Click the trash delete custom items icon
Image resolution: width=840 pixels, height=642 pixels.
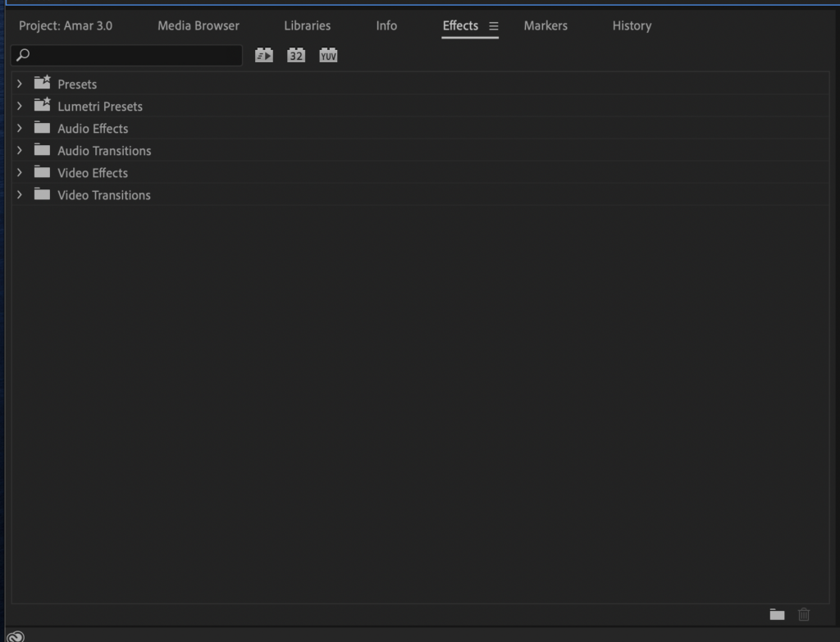coord(804,614)
